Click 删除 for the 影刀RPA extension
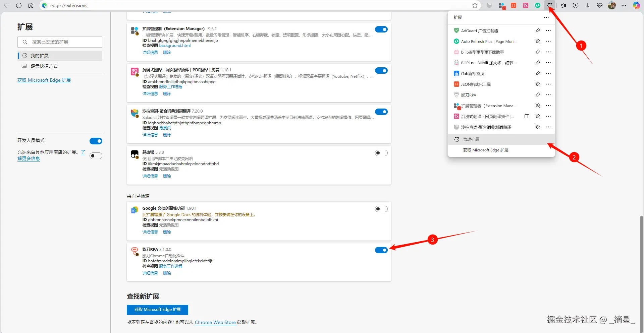Viewport: 644px width, 333px height. pyautogui.click(x=167, y=273)
